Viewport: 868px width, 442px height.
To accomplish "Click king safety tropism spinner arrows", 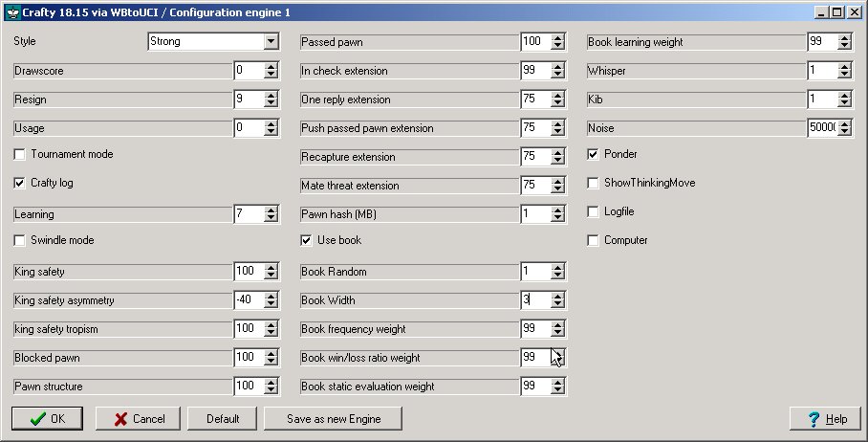I will coord(271,329).
